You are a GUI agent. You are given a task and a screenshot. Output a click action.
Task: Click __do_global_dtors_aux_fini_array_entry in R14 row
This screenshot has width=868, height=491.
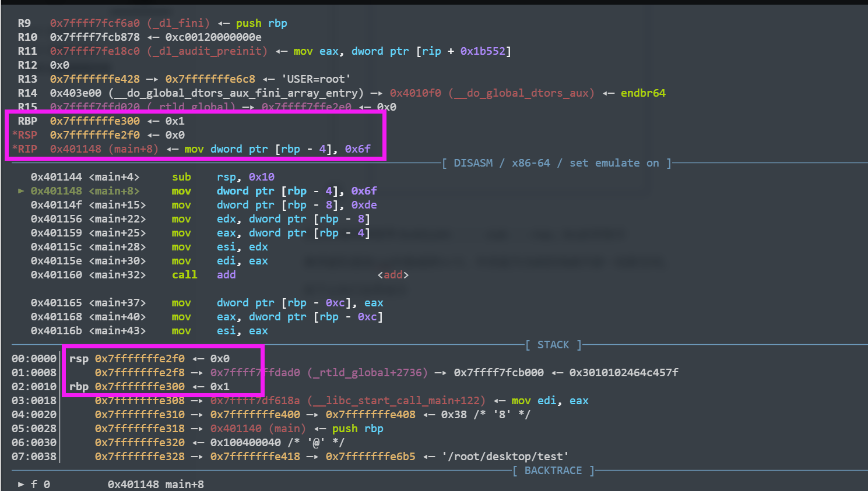pyautogui.click(x=236, y=93)
